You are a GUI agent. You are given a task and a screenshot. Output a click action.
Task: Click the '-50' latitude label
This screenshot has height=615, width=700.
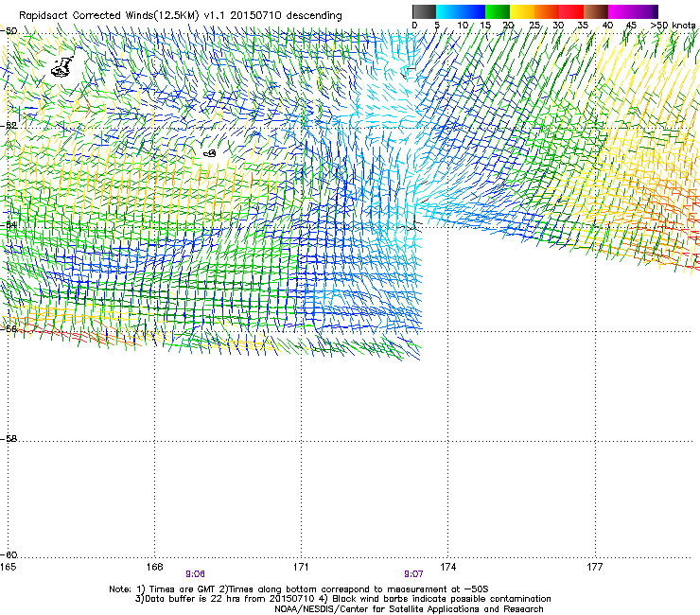tap(9, 31)
